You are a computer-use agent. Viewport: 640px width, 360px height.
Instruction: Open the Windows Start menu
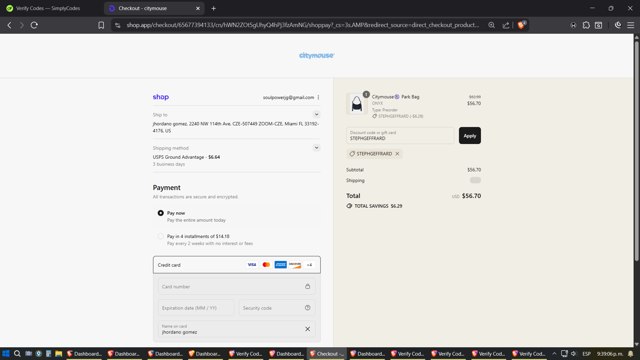(6, 353)
